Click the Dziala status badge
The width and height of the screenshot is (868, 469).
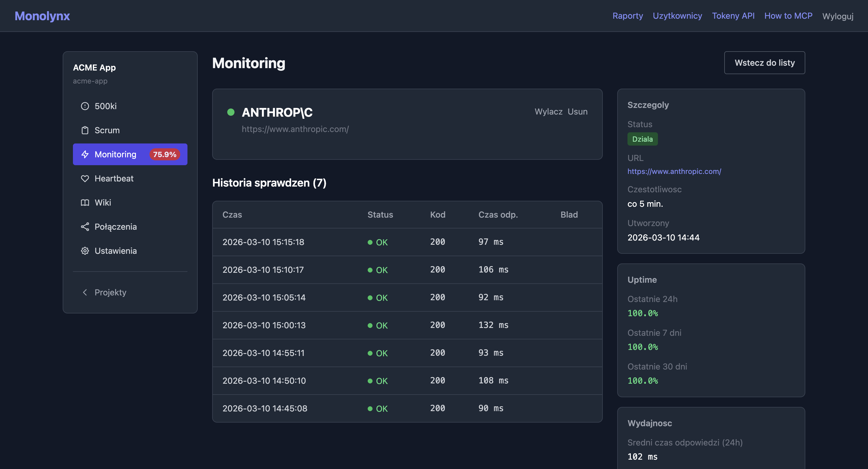tap(642, 139)
